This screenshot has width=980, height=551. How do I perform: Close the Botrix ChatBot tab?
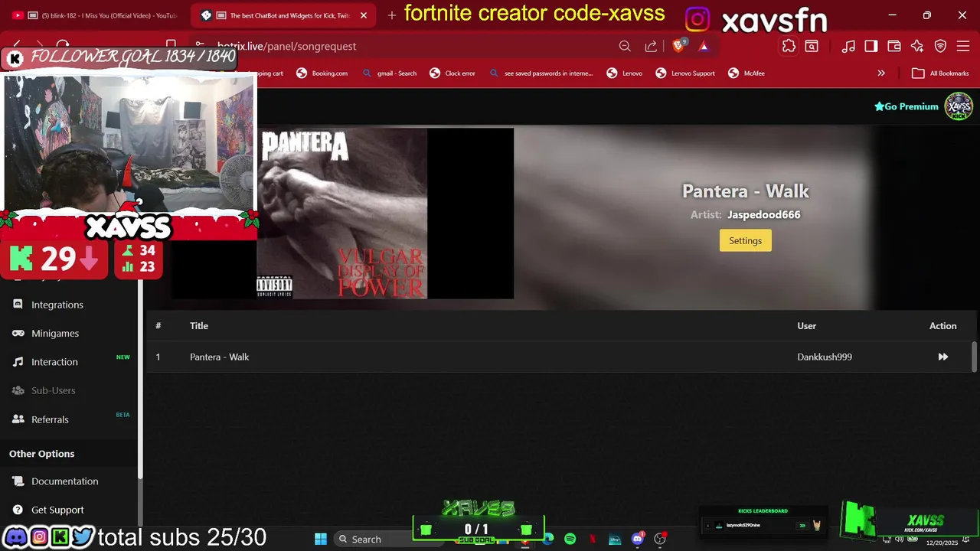tap(364, 15)
